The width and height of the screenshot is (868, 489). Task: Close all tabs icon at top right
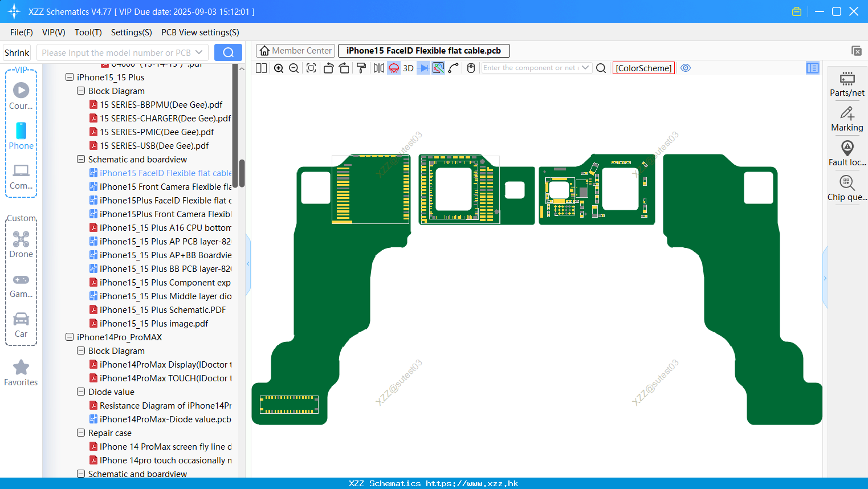[857, 51]
